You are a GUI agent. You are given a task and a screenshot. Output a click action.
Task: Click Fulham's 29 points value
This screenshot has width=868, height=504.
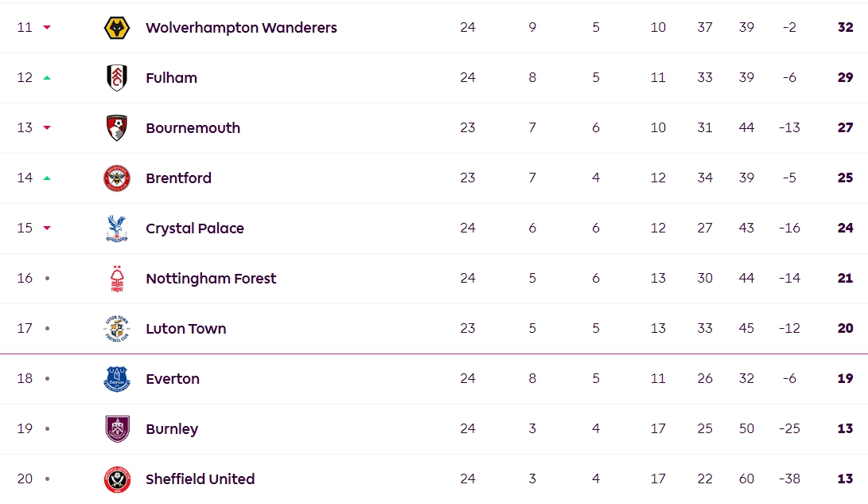click(845, 77)
